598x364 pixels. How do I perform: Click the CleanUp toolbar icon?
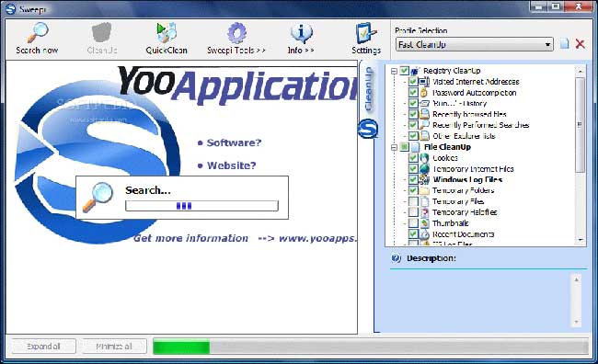(102, 33)
